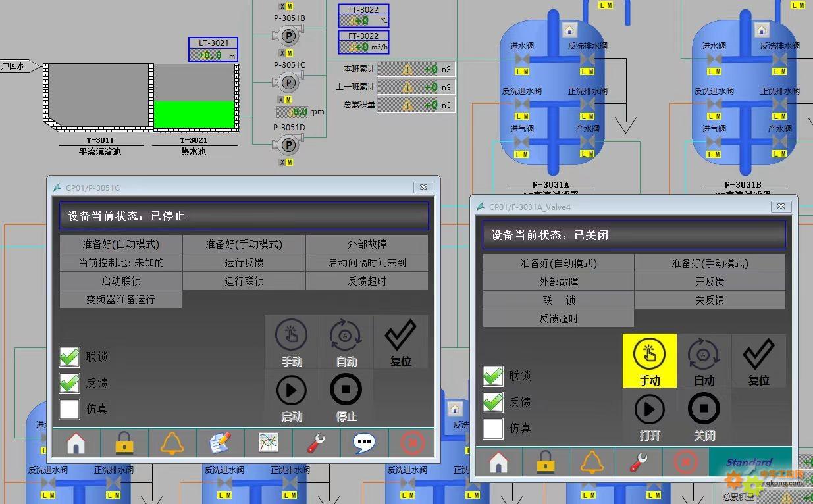The width and height of the screenshot is (813, 504).
Task: Uncheck 联锁 checkbox in F-3031A_Valve4 faceplate
Action: click(493, 376)
